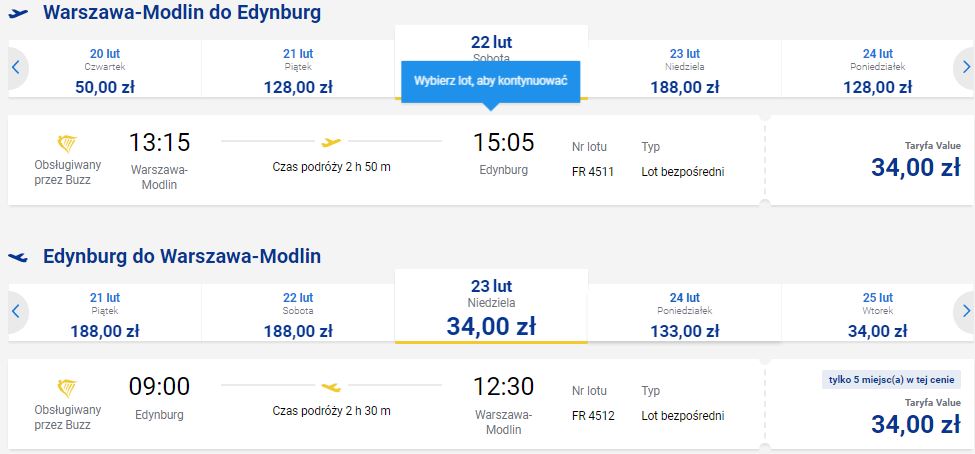Viewport: 975px width, 454px height.
Task: Select return date 25 lut Wtorek
Action: point(877,313)
